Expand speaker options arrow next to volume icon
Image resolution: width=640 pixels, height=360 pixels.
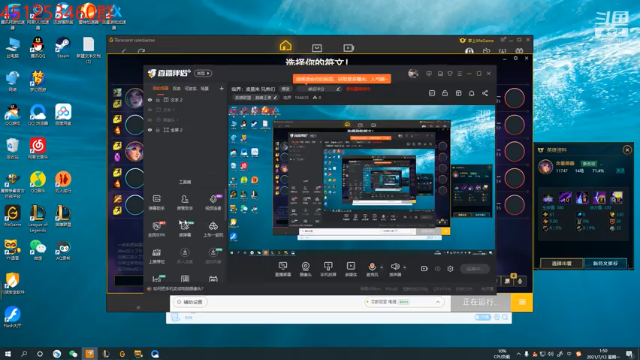(x=404, y=267)
